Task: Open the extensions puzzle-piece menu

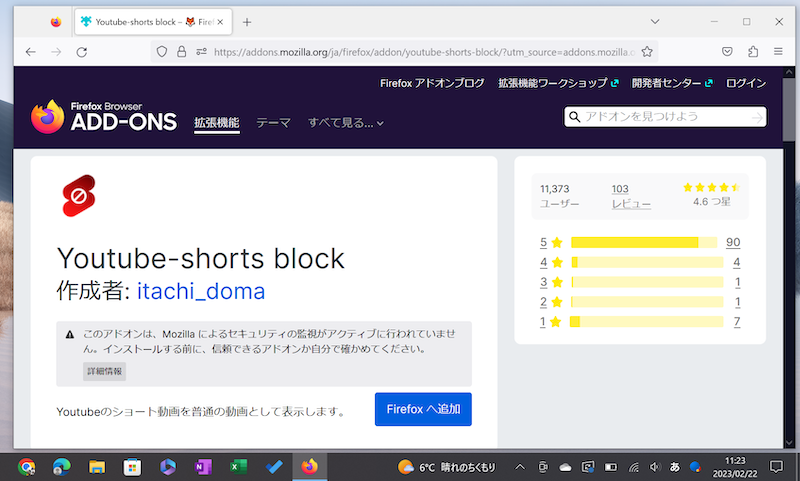Action: 754,52
